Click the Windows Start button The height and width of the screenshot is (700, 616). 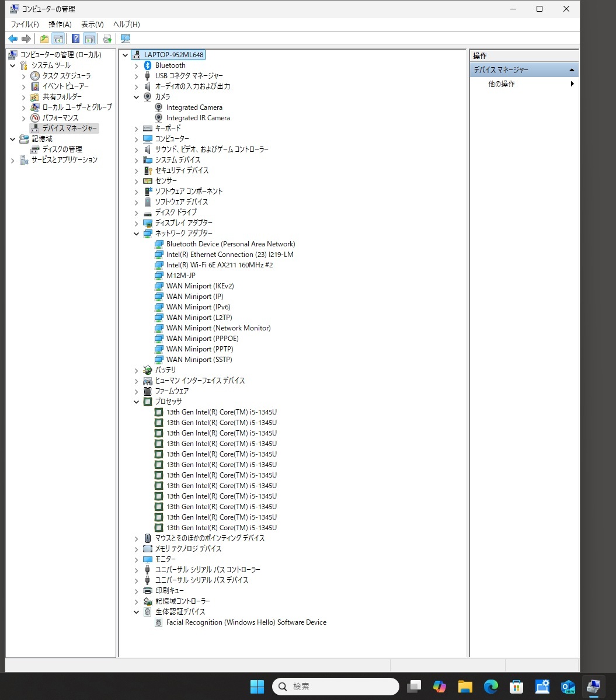(257, 687)
